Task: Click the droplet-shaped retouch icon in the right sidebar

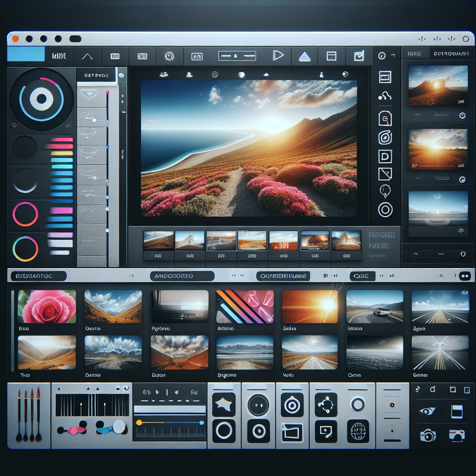Action: pos(385,191)
